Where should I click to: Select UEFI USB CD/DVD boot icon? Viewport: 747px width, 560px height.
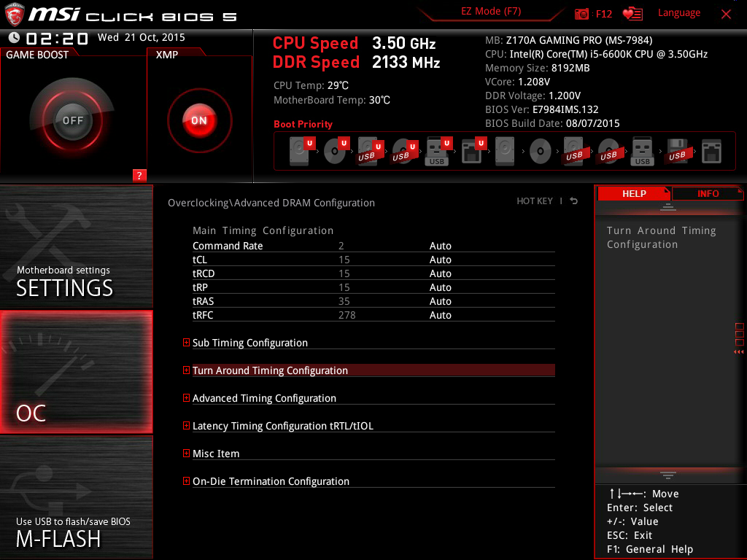point(405,151)
